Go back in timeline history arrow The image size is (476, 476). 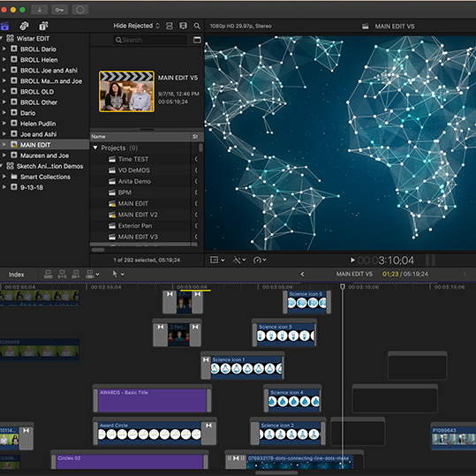[302, 274]
